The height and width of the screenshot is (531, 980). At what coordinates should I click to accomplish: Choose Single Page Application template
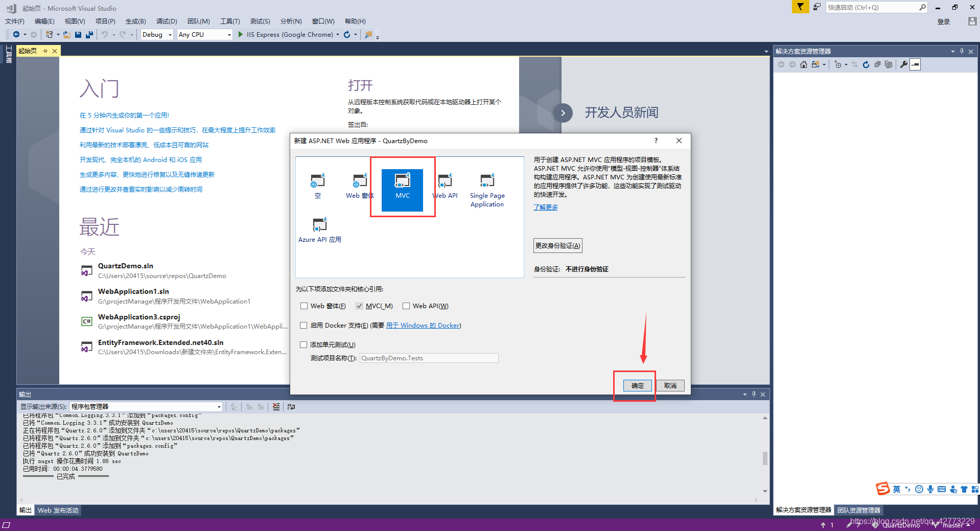[x=487, y=191]
